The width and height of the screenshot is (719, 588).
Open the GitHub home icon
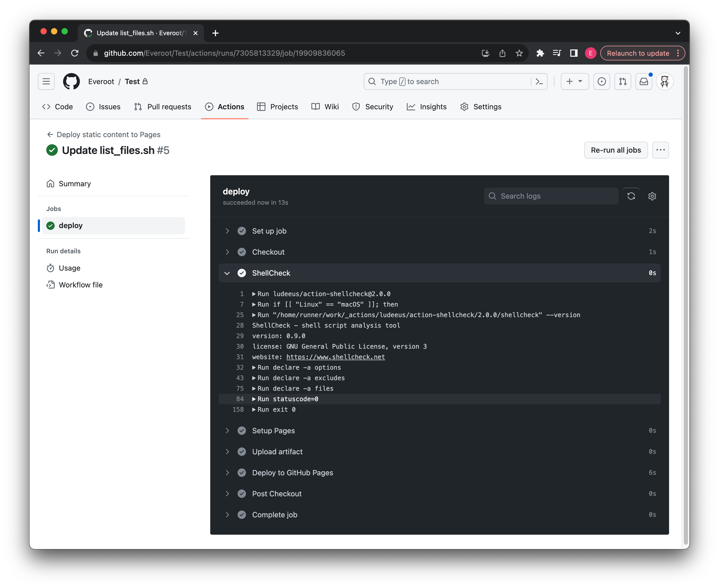point(71,81)
